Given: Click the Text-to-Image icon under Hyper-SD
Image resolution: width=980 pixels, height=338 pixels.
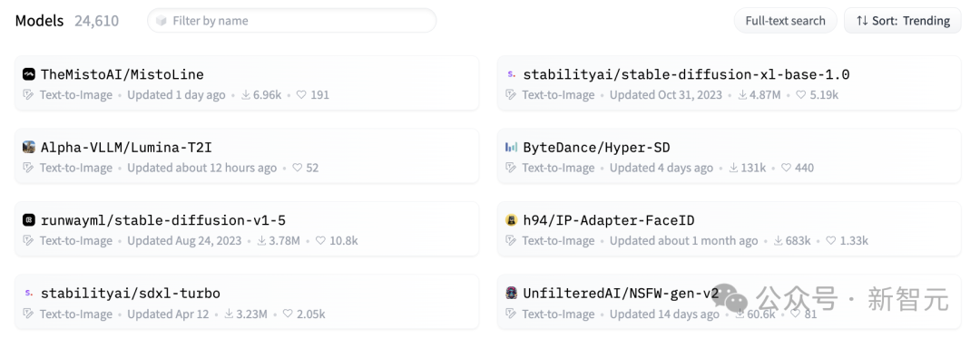Looking at the screenshot, I should pyautogui.click(x=511, y=168).
